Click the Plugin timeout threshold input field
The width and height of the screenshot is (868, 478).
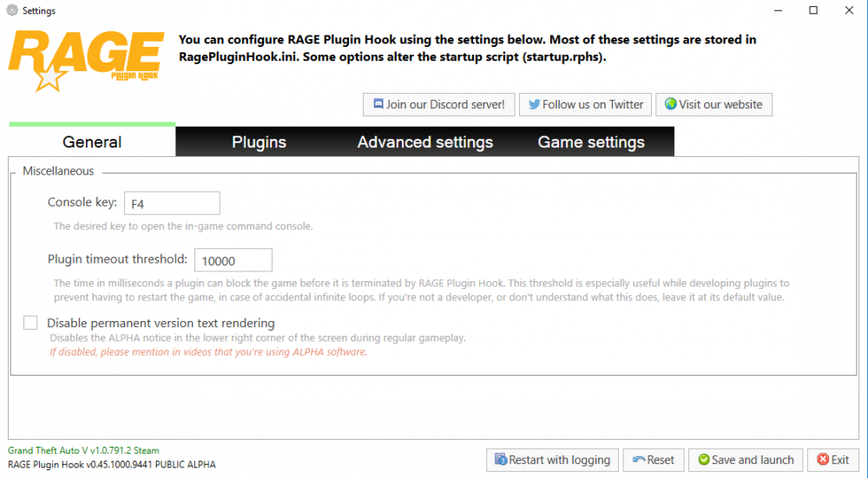(x=233, y=260)
